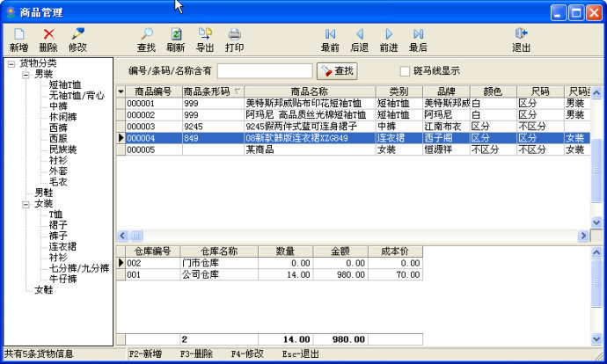607x364 pixels.
Task: Collapse the 女装 category node
Action: point(26,204)
